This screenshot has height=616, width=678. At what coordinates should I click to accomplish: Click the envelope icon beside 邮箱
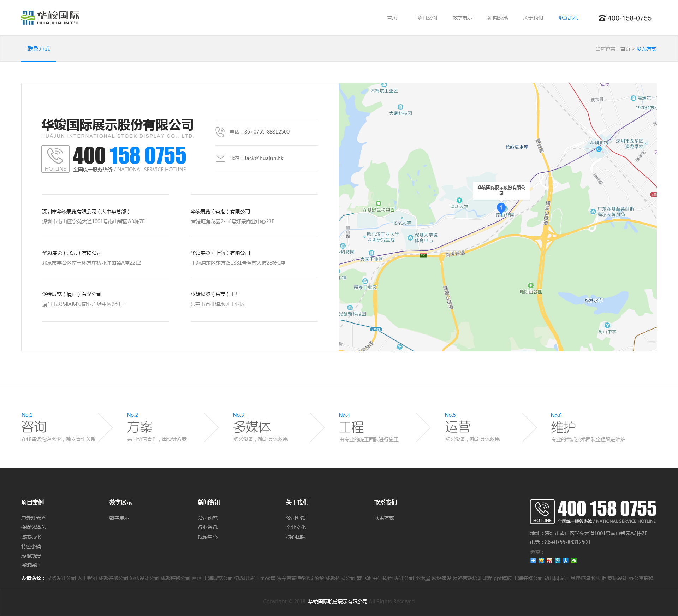pyautogui.click(x=220, y=158)
